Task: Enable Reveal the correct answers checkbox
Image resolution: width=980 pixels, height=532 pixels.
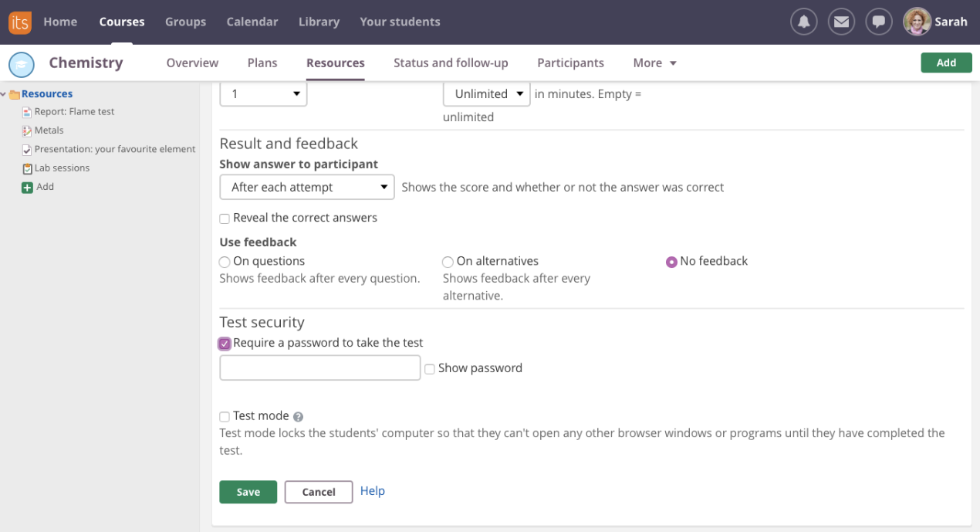Action: [x=225, y=219]
